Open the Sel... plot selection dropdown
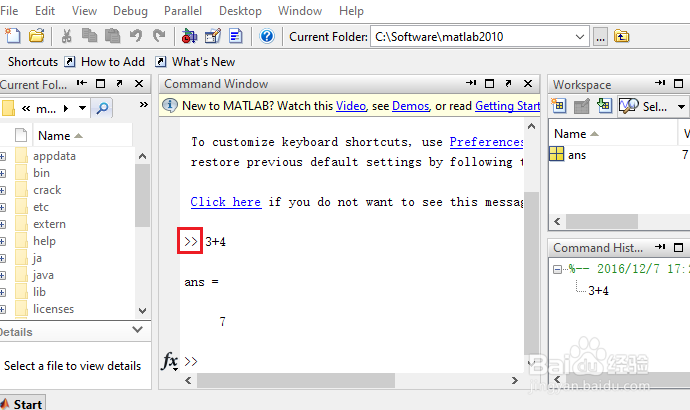Screen dimensions: 690x410 681,106
